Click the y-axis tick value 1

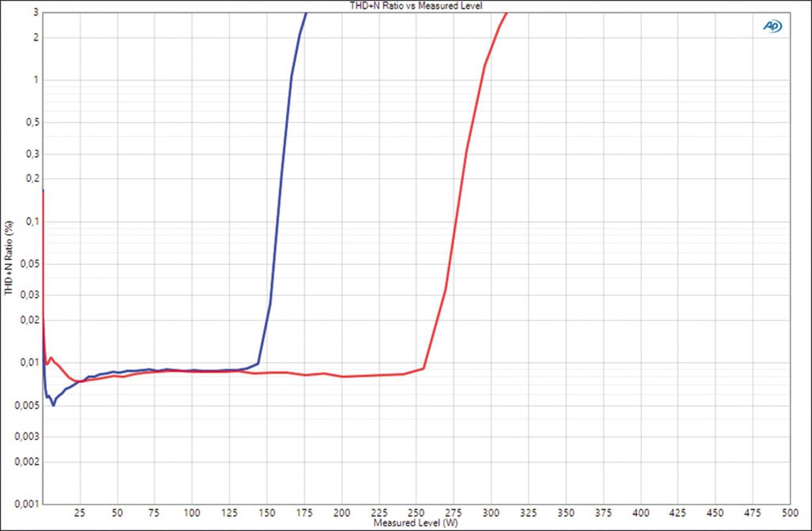(36, 80)
